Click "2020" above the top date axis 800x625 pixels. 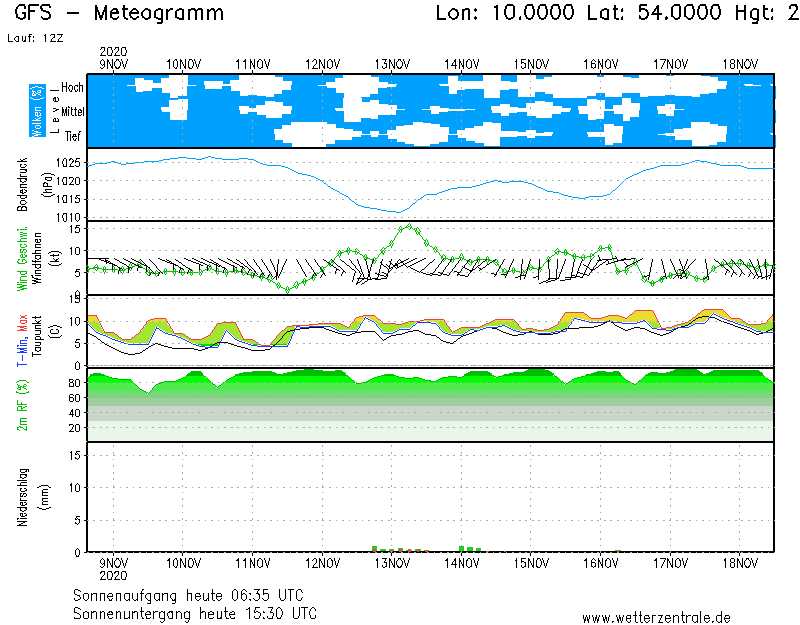coord(113,52)
